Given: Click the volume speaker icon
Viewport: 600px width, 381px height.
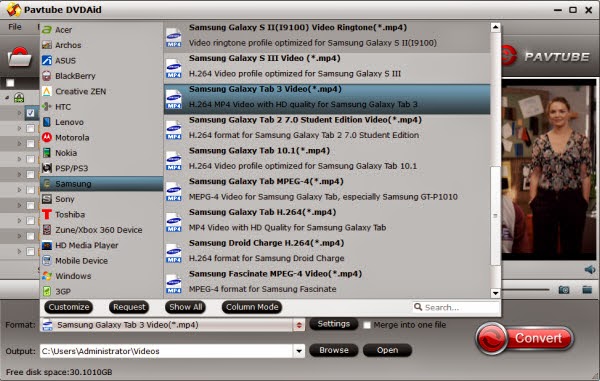Looking at the screenshot, I should (x=590, y=270).
